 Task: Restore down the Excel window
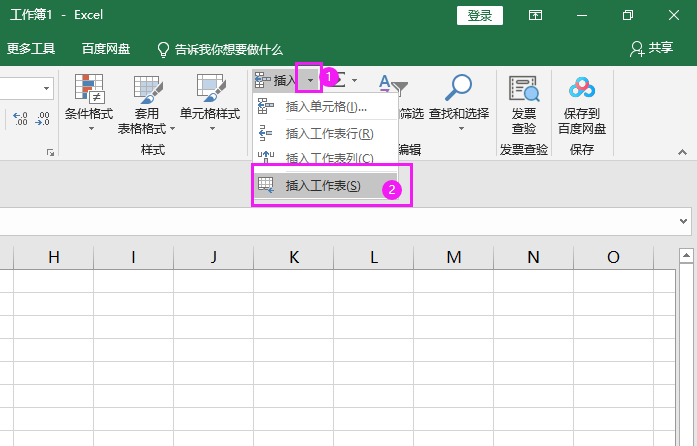628,16
